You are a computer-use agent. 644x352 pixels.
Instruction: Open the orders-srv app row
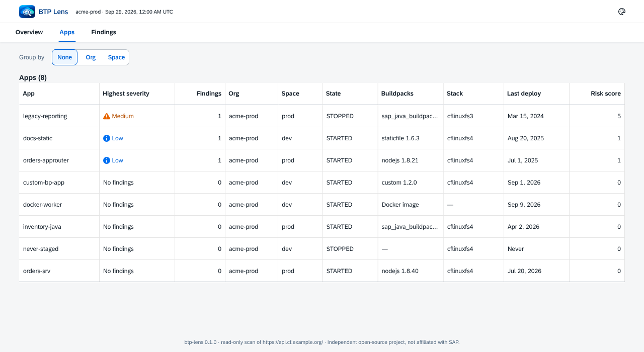coord(322,271)
